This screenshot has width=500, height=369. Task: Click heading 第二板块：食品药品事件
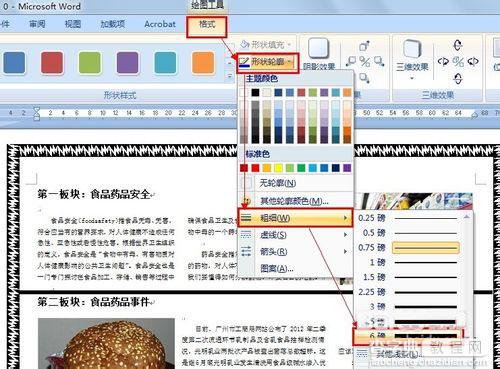pyautogui.click(x=93, y=302)
